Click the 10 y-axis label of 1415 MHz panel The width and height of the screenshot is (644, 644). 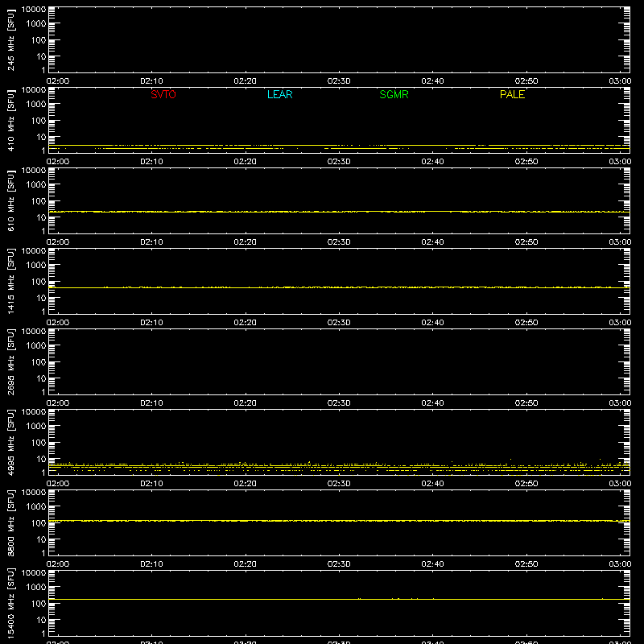click(x=41, y=298)
